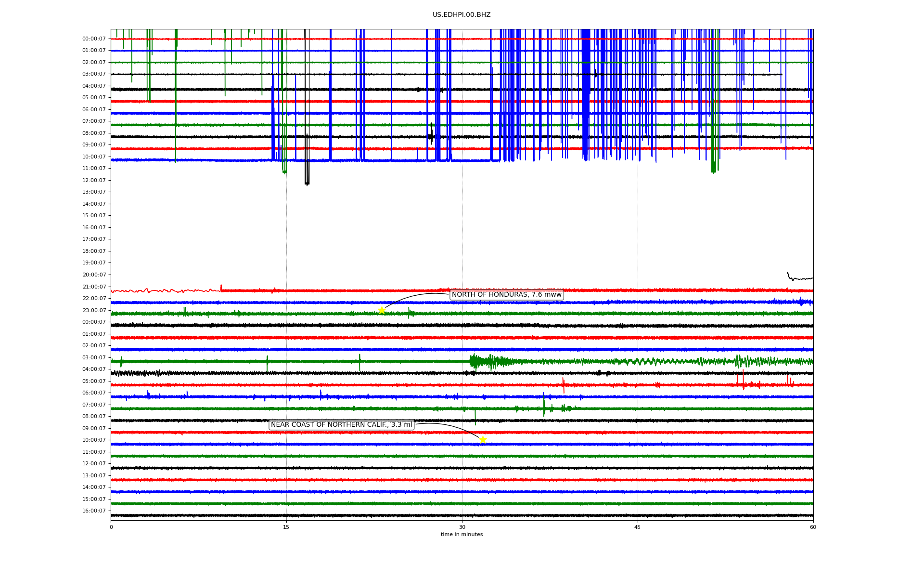The image size is (924, 578).
Task: Click the 45 minute x-axis tick label
Action: (x=638, y=527)
